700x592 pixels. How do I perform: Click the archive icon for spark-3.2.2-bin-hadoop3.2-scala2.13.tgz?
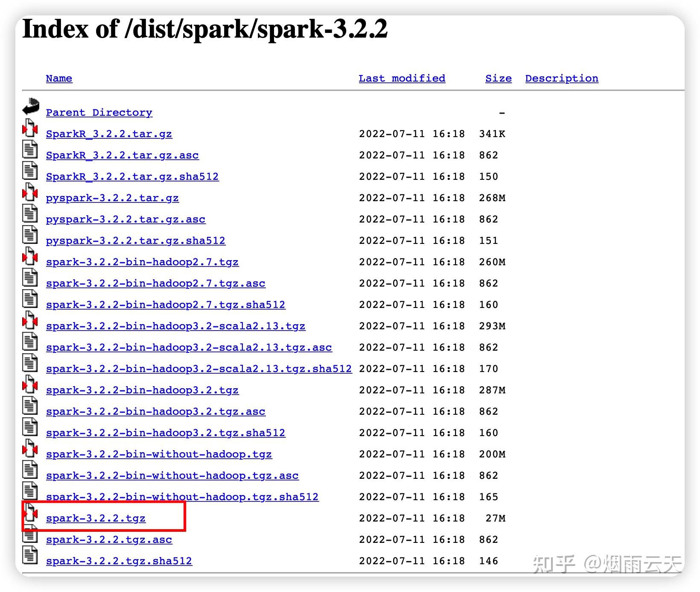30,320
